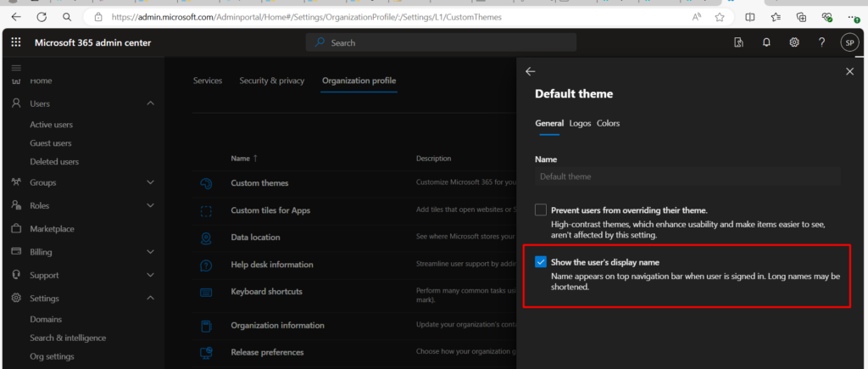
Task: Click the Support headset icon
Action: (16, 275)
